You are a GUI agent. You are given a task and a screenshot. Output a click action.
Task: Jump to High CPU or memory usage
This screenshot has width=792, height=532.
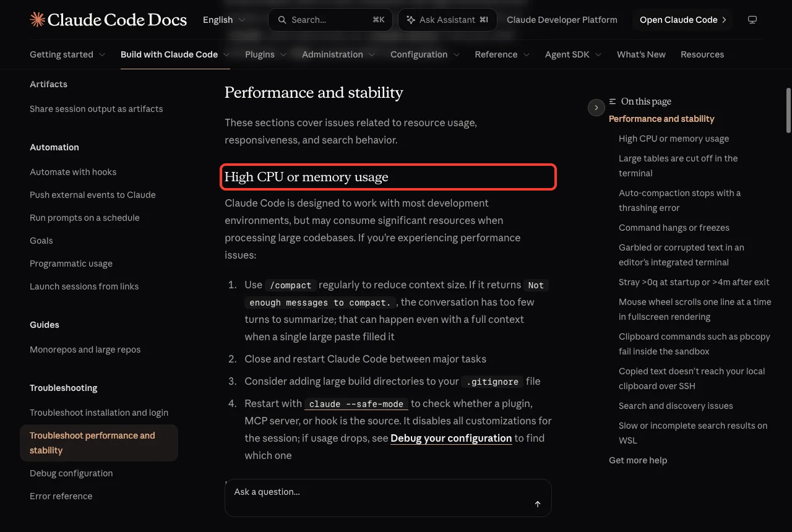[x=674, y=139]
